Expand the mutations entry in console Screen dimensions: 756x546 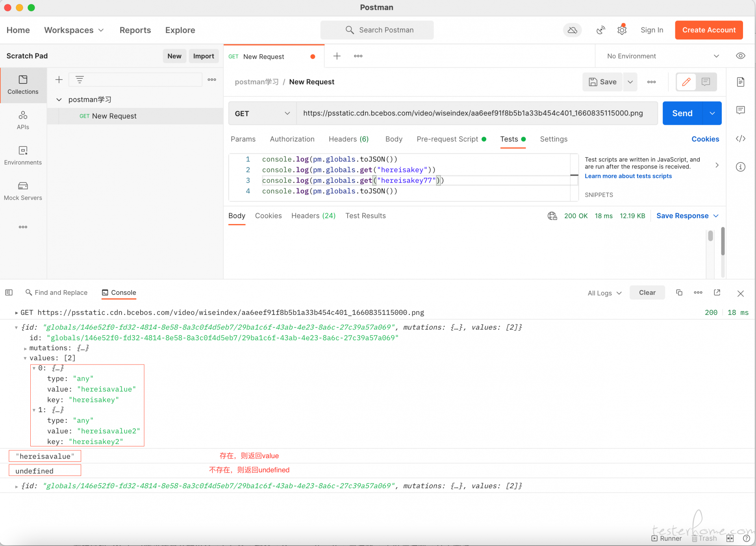[x=25, y=348]
